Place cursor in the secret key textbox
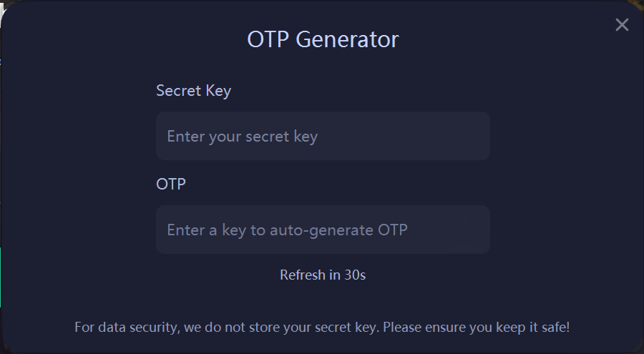 tap(323, 136)
